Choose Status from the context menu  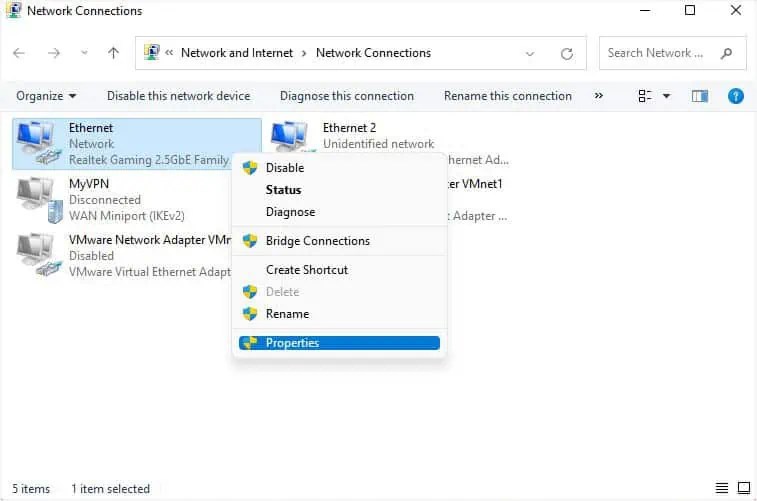(339, 190)
